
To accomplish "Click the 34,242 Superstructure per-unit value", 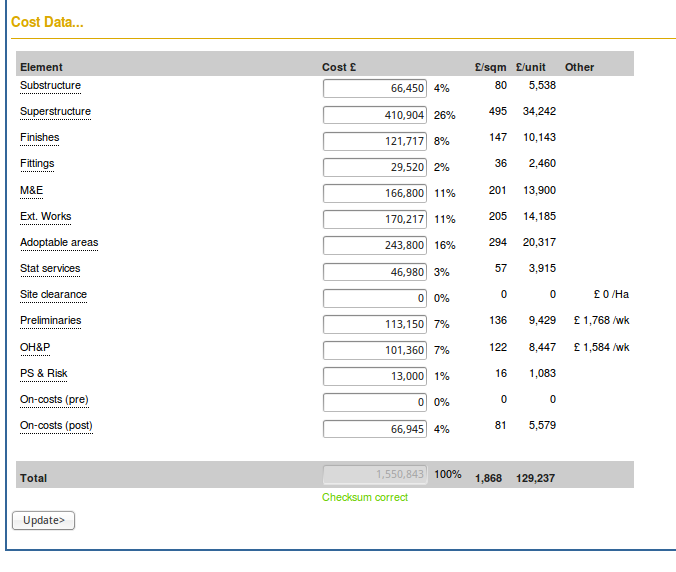I will [x=539, y=111].
